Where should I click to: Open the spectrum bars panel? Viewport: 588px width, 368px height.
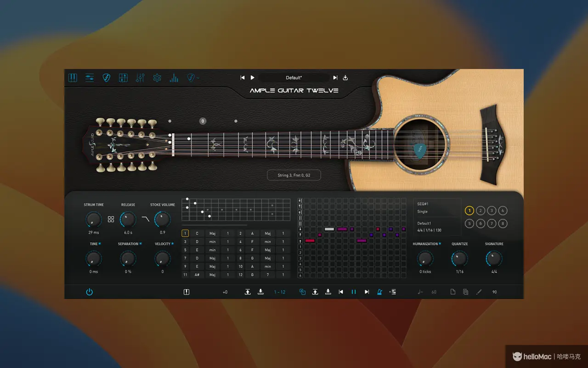173,78
